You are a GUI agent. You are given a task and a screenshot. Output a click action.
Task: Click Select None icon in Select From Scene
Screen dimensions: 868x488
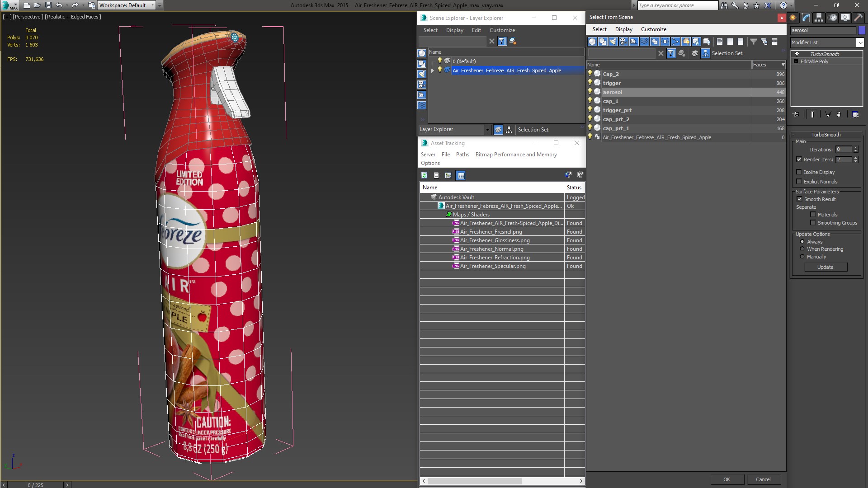730,42
